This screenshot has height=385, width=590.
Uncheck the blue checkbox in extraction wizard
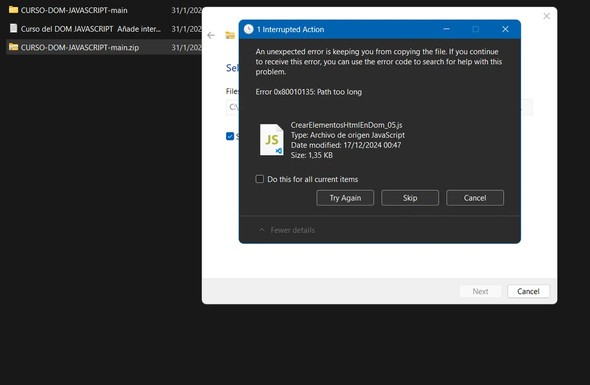click(x=230, y=136)
